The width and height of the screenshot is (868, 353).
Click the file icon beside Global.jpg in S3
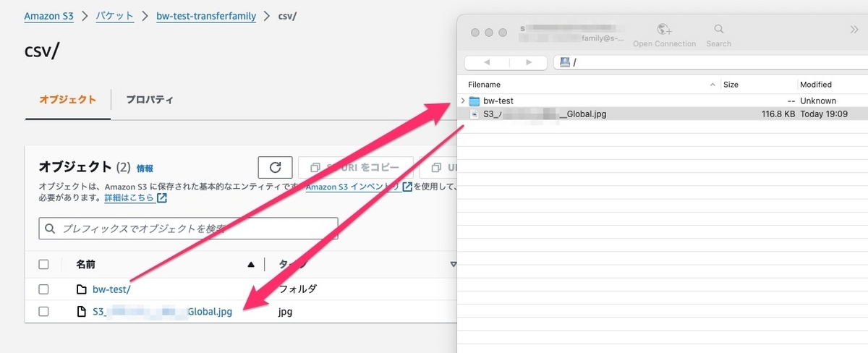(x=82, y=312)
